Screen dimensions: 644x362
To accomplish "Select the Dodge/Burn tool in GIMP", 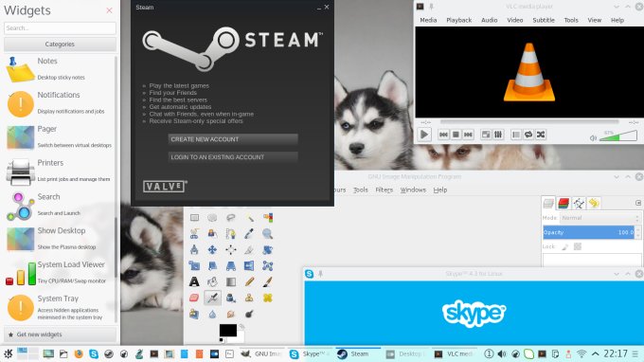I will pos(249,315).
